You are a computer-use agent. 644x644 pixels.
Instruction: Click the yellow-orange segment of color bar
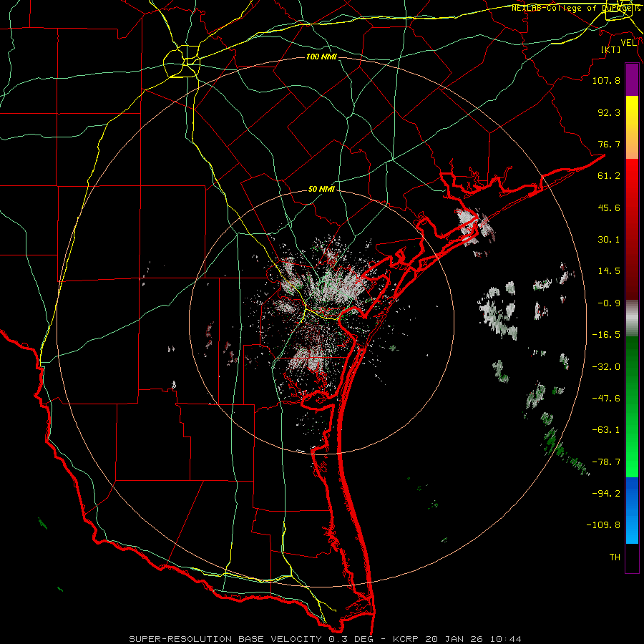[x=632, y=127]
